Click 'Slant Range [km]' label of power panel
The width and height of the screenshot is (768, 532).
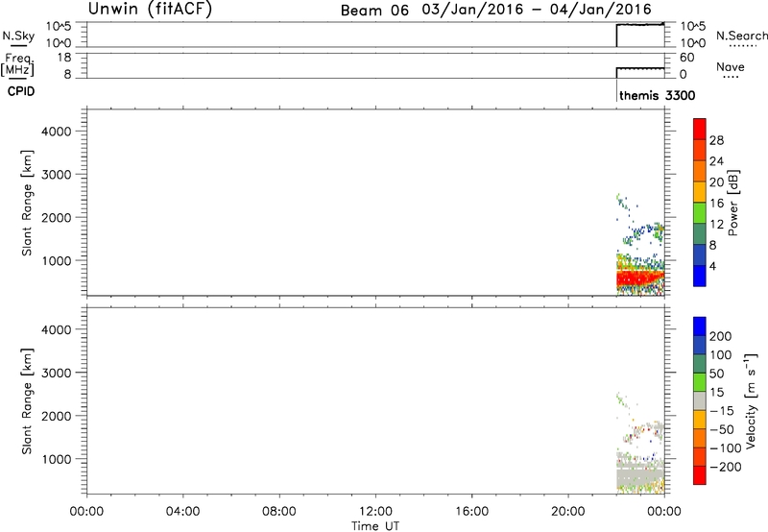(x=27, y=203)
